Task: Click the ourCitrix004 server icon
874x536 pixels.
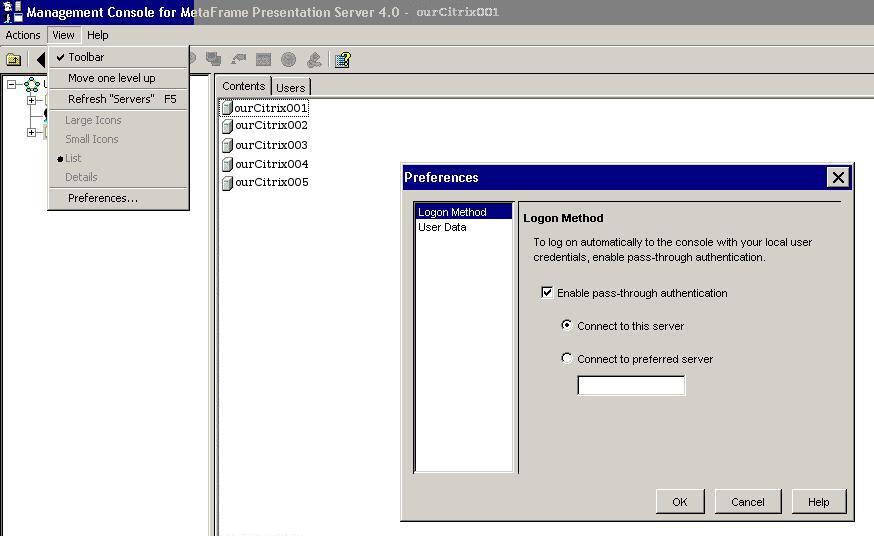Action: pyautogui.click(x=227, y=164)
